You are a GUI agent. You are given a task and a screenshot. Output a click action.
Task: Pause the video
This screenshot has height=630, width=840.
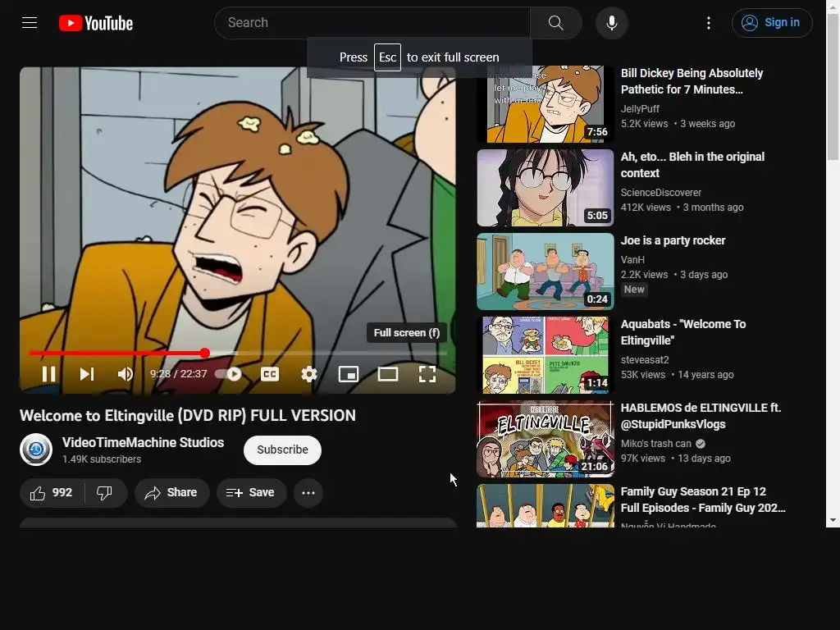click(x=48, y=374)
